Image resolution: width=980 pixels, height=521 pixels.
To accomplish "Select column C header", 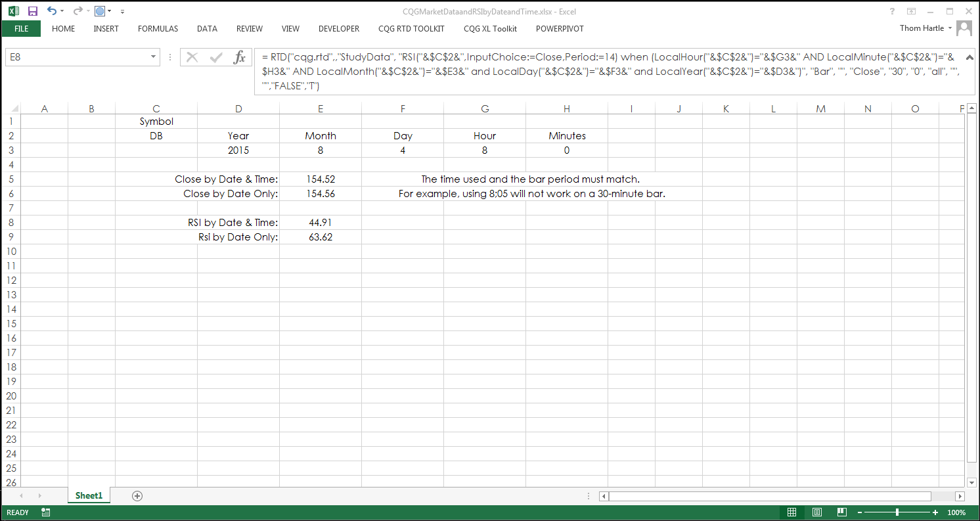I will click(156, 109).
